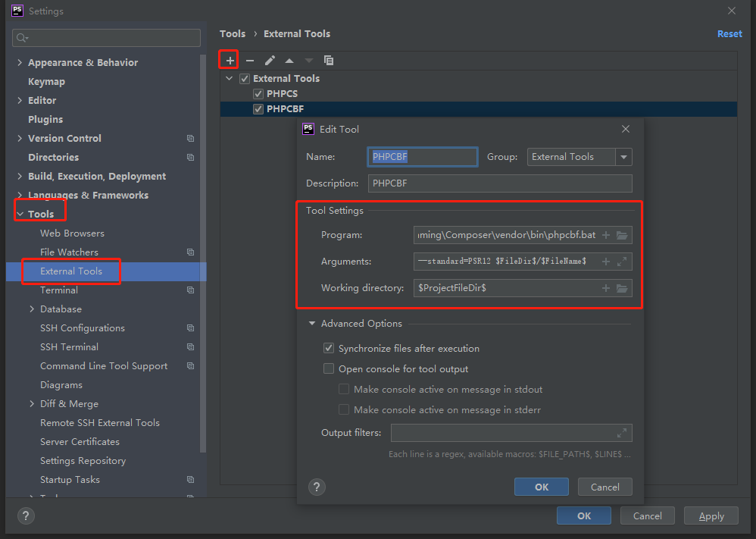Insert macro into Program field
Screen dimensions: 756x539
tap(606, 235)
